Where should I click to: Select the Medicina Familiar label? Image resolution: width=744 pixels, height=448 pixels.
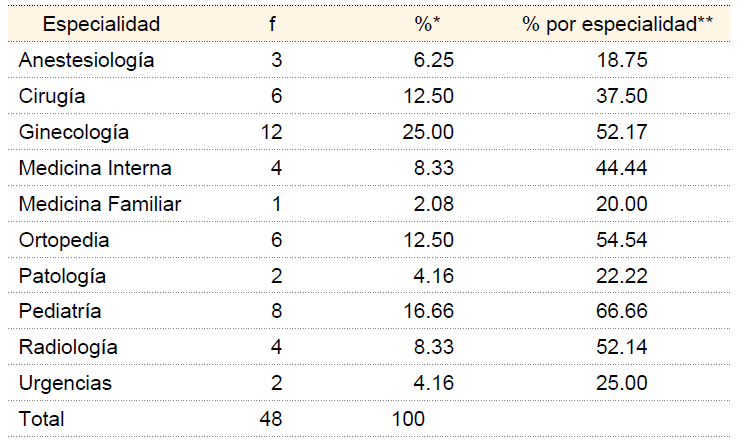point(100,204)
